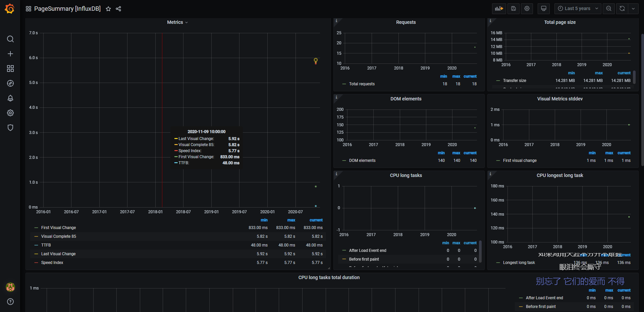This screenshot has width=644, height=312.
Task: Toggle the Total requests legend series
Action: [x=362, y=84]
